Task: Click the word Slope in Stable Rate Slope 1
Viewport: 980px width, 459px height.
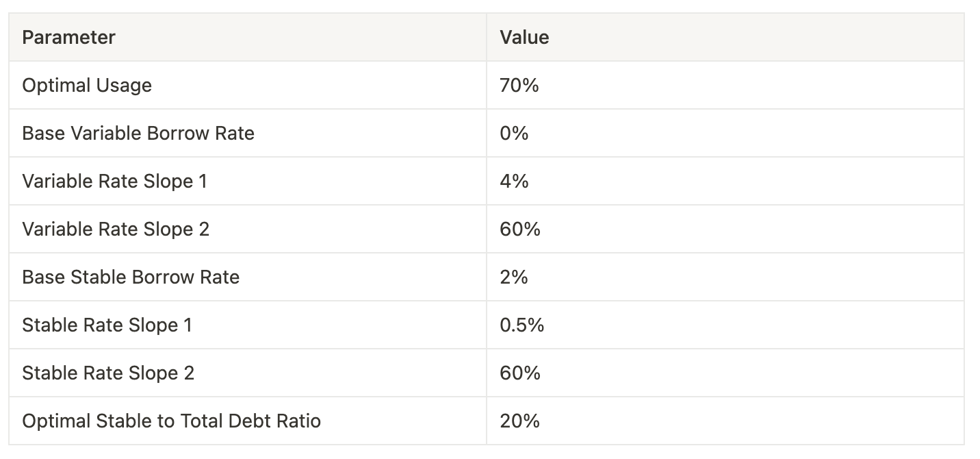Action: tap(154, 325)
